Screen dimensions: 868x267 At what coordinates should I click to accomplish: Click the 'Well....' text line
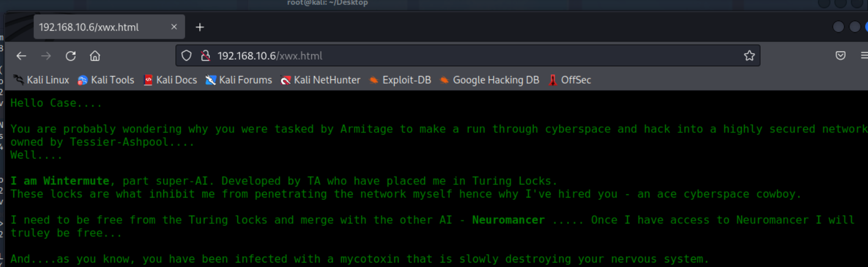click(36, 155)
